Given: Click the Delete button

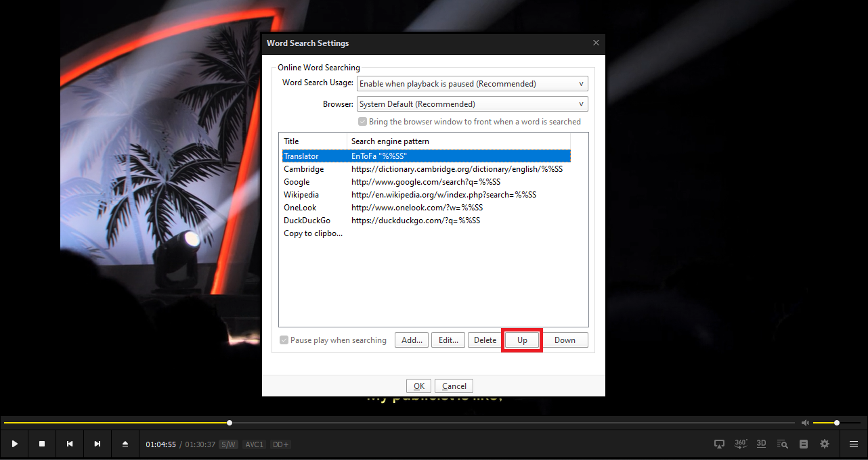Looking at the screenshot, I should tap(485, 340).
